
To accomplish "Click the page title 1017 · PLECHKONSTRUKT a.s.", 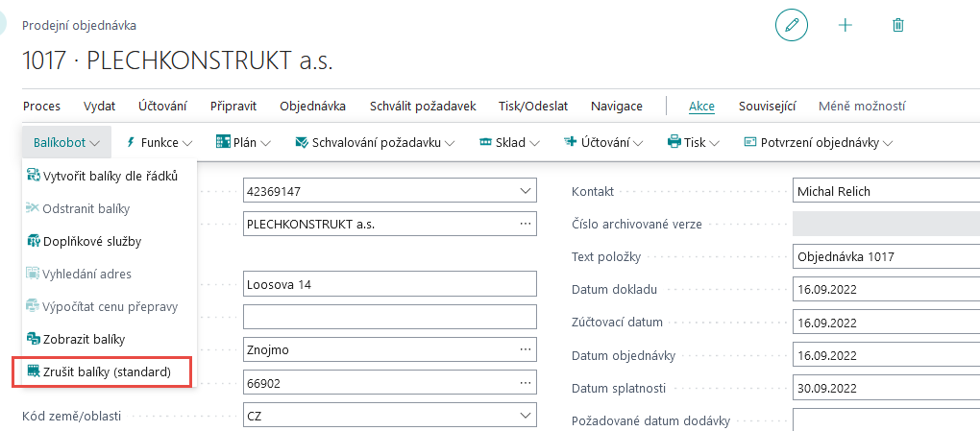I will (178, 60).
